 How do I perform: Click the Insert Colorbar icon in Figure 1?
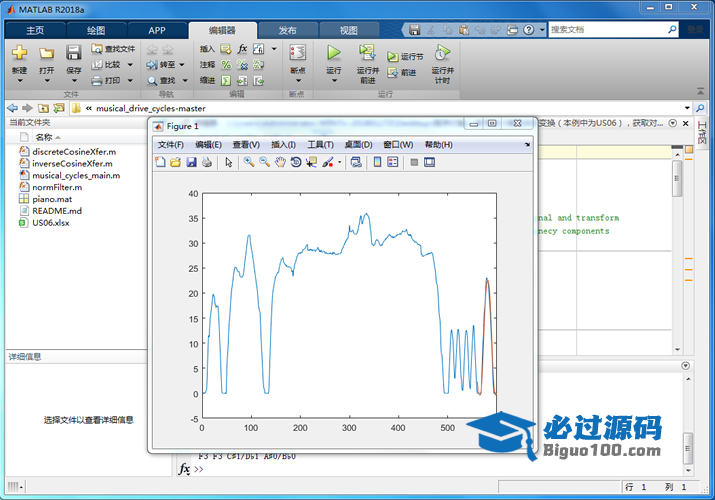377,162
